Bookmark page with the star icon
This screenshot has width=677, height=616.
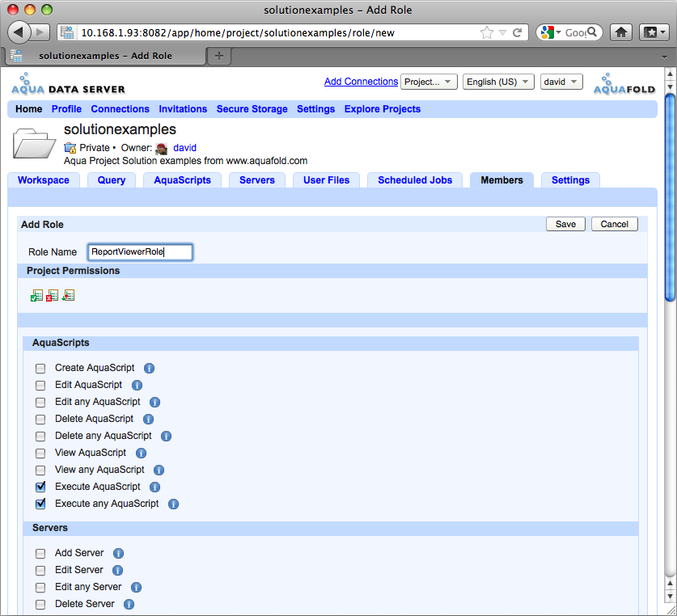487,32
